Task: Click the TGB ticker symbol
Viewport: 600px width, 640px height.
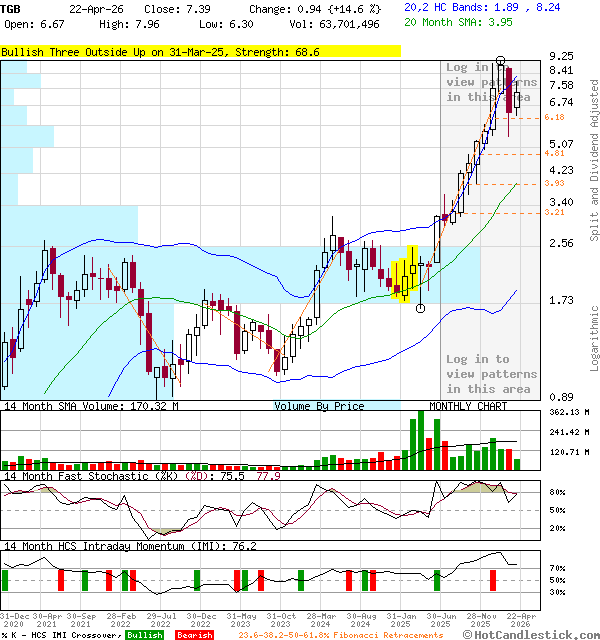Action: (11, 8)
